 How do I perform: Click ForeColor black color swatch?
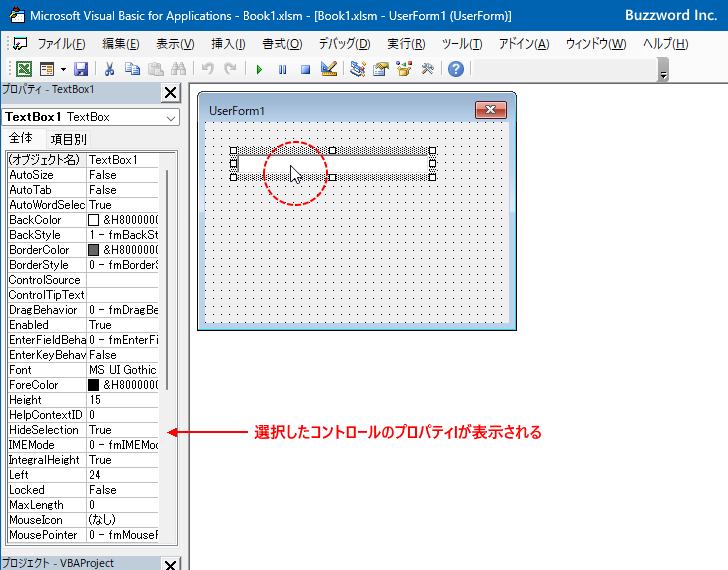pyautogui.click(x=93, y=385)
